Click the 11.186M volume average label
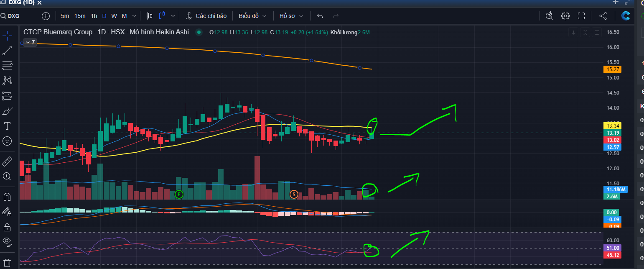 point(616,190)
